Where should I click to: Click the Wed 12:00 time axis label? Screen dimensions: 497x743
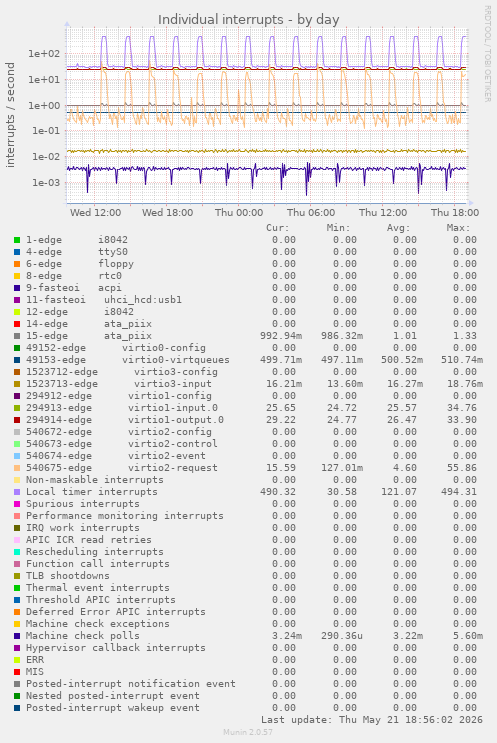95,213
